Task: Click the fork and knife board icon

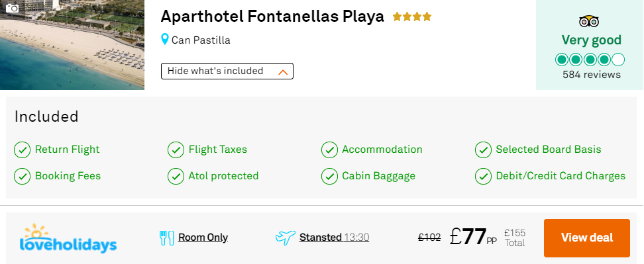Action: (x=167, y=238)
